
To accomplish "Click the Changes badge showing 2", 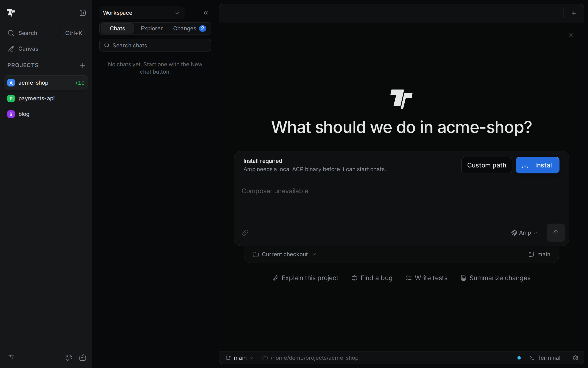I will 202,29.
